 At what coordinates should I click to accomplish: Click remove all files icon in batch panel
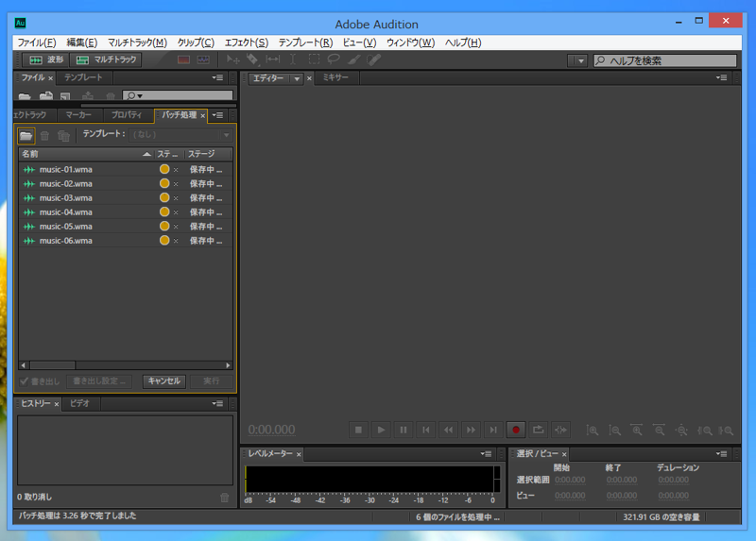pos(63,136)
